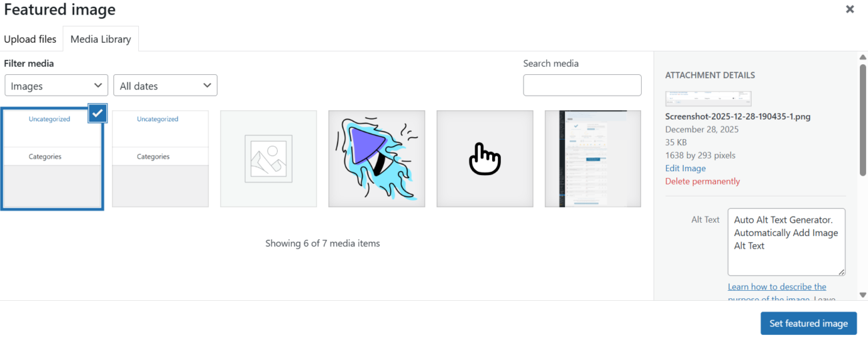Open the Edit Image link
Image resolution: width=868 pixels, height=343 pixels.
pos(685,168)
